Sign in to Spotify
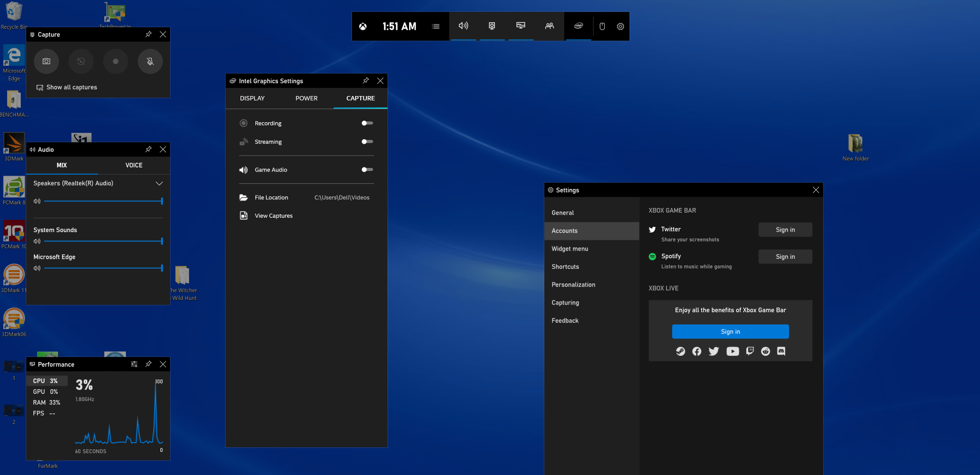Screen dimensions: 980x475 [785, 257]
